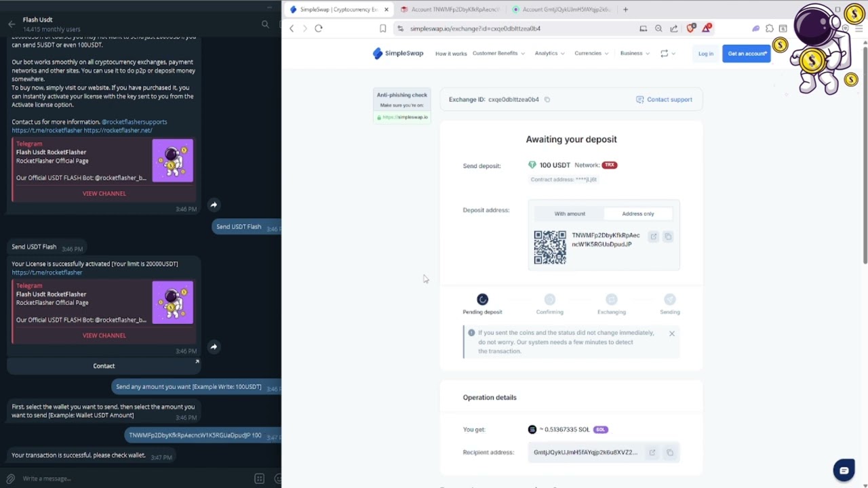
Task: Expand the Business menu
Action: click(635, 54)
